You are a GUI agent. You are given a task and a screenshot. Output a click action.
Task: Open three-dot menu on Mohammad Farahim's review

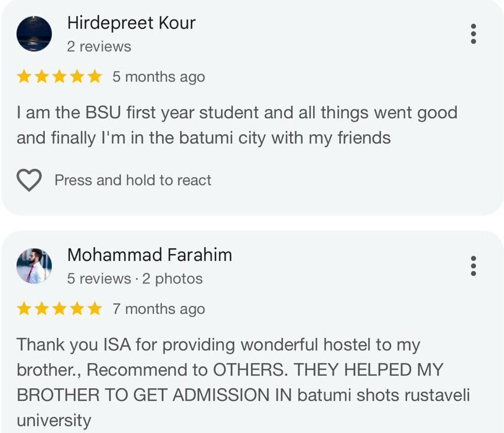click(473, 266)
